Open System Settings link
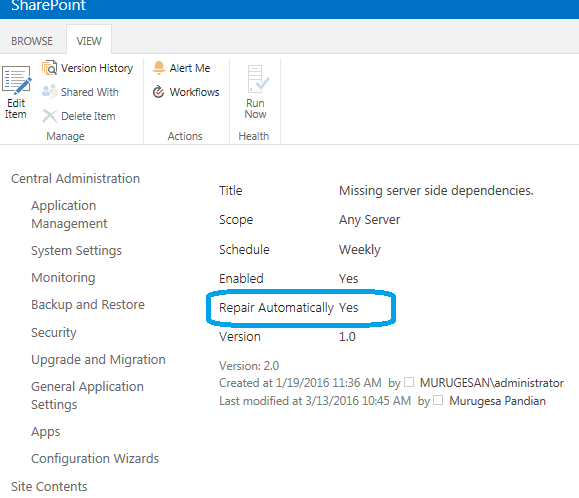 [x=76, y=251]
